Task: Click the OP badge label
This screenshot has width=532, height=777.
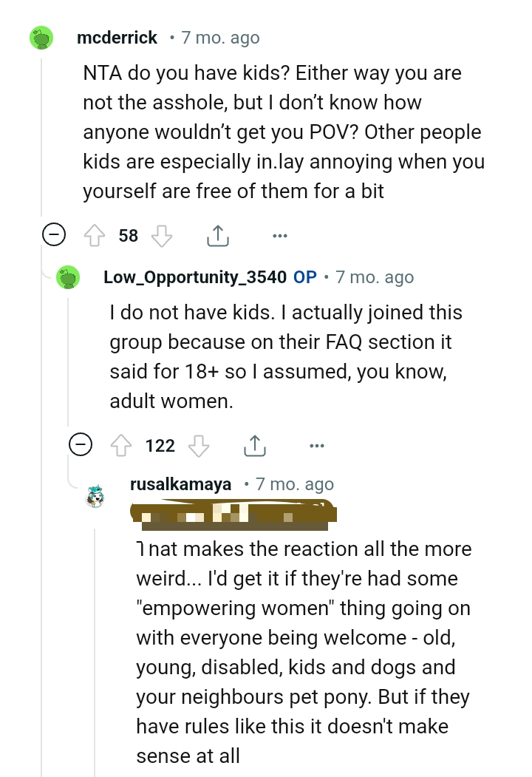Action: point(305,277)
